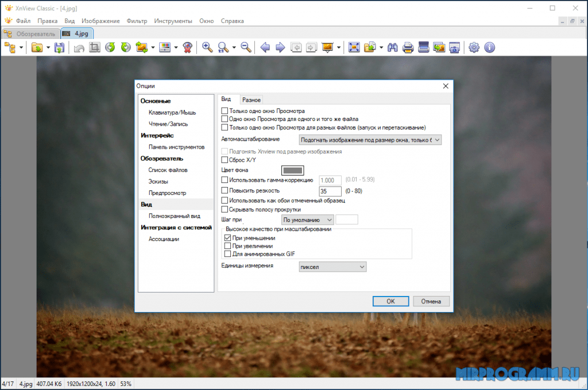
Task: Go to previous image with blue left arrow
Action: click(265, 48)
